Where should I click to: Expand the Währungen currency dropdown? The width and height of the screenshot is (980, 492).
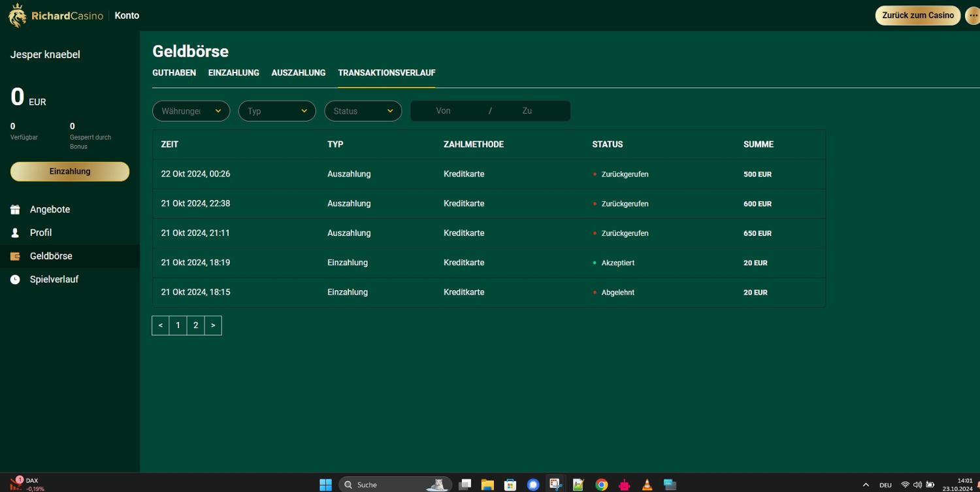pyautogui.click(x=191, y=111)
